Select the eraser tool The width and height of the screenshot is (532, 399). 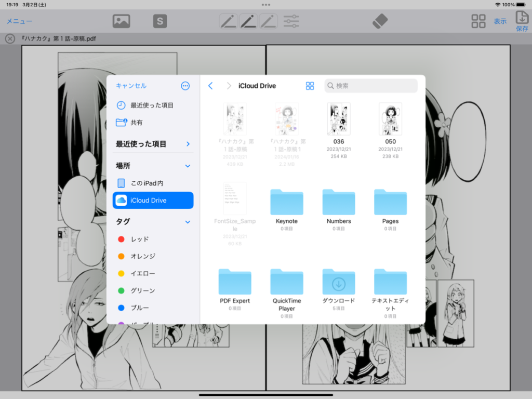[x=380, y=21]
